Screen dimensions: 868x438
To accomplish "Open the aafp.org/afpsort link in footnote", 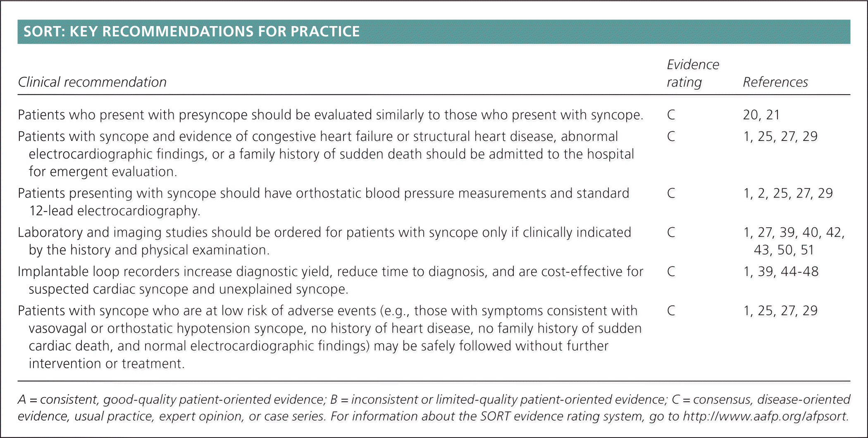I will pos(765,416).
